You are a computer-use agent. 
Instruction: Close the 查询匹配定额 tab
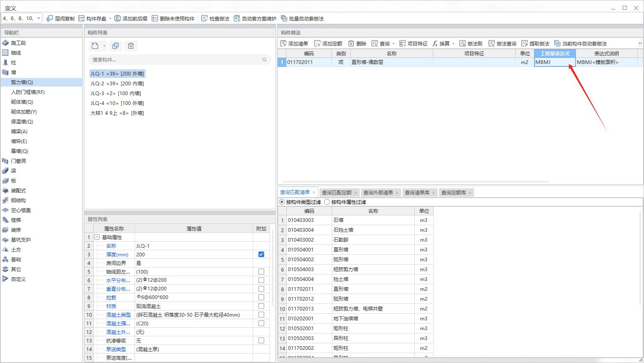pos(356,193)
